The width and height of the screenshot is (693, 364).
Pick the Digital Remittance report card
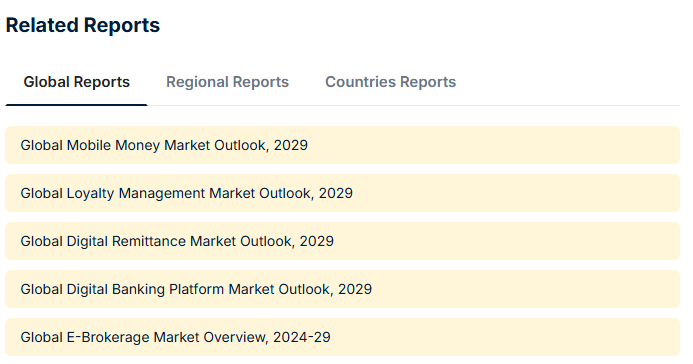343,241
